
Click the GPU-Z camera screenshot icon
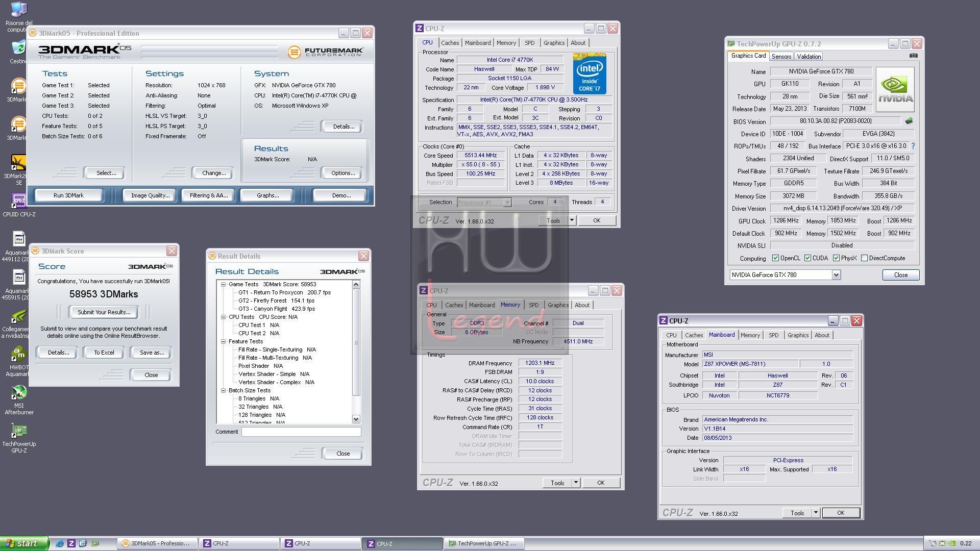coord(914,56)
